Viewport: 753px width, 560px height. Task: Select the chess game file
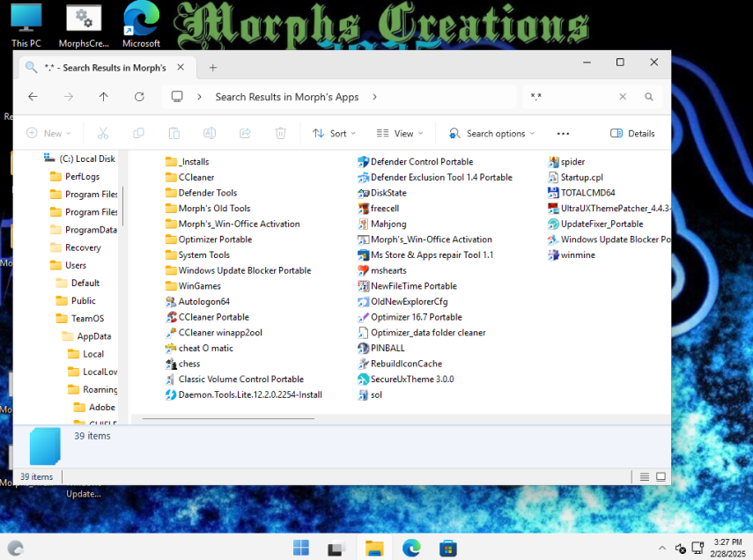pos(183,364)
